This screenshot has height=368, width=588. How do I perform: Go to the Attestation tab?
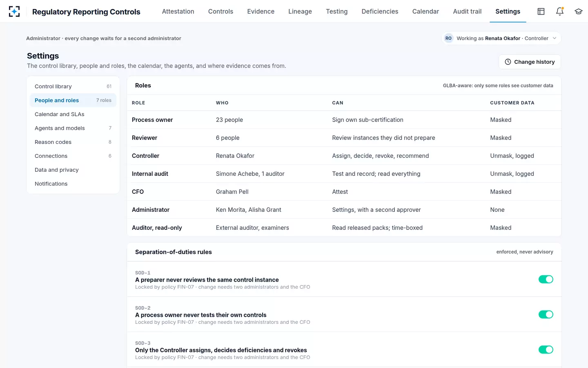pos(178,11)
